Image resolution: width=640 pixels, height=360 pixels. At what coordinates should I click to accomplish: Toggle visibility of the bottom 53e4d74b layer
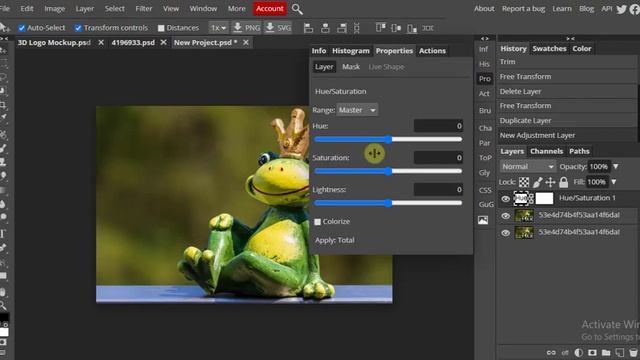coord(505,233)
